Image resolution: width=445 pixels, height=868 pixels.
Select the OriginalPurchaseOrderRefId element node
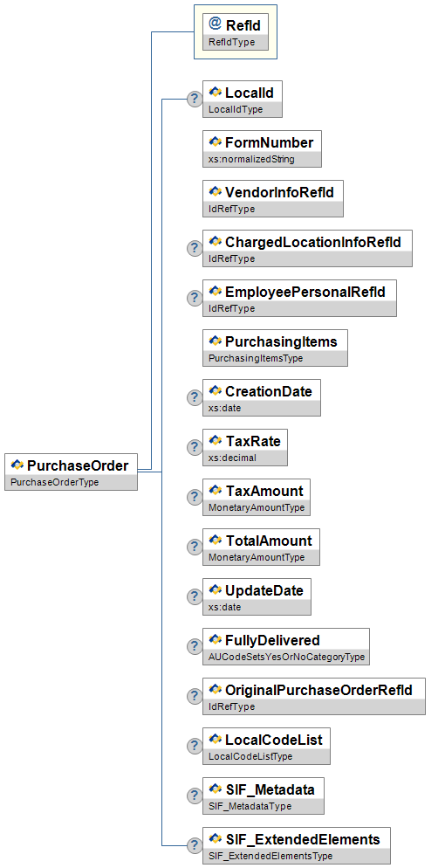(314, 696)
